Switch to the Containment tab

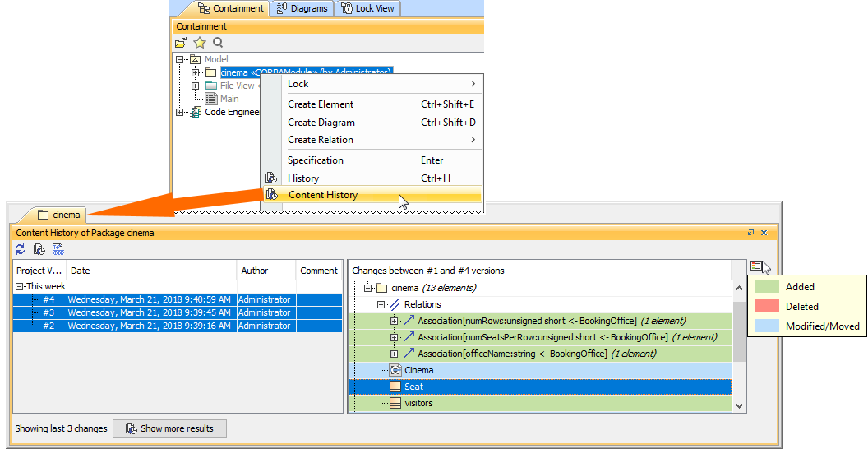click(x=231, y=8)
